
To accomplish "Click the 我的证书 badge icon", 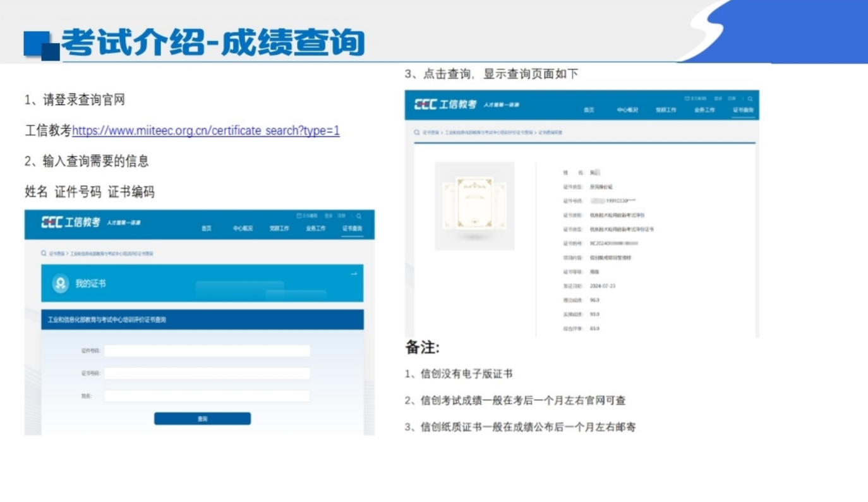I will tap(61, 284).
